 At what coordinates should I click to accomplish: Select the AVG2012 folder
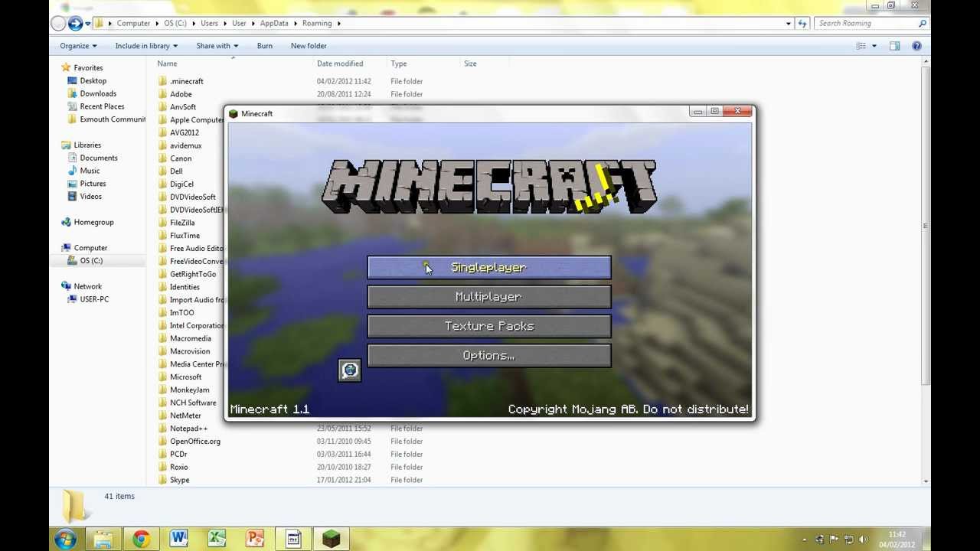tap(184, 132)
